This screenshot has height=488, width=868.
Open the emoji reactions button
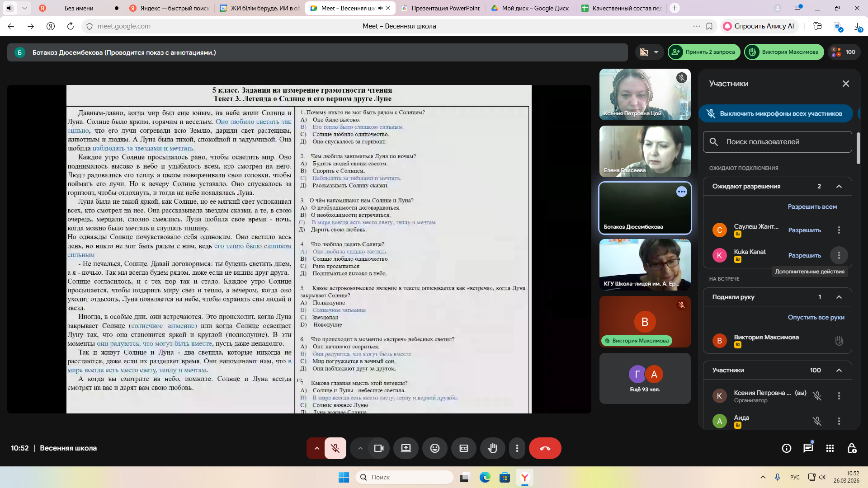point(434,448)
